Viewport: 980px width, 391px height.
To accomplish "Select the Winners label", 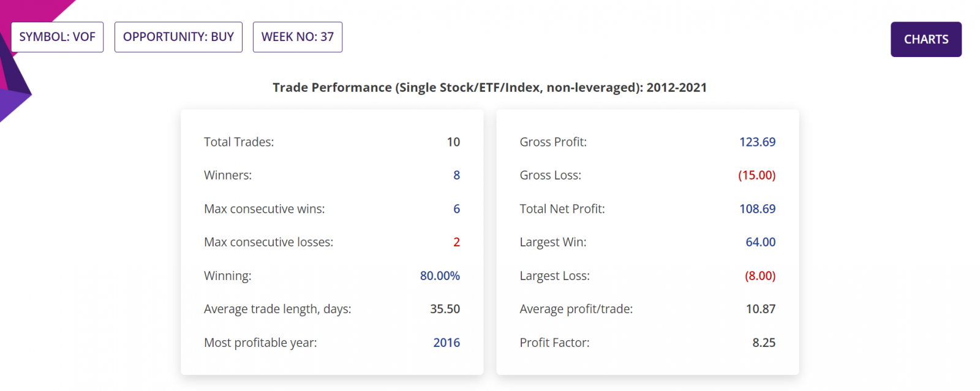I will click(x=228, y=175).
